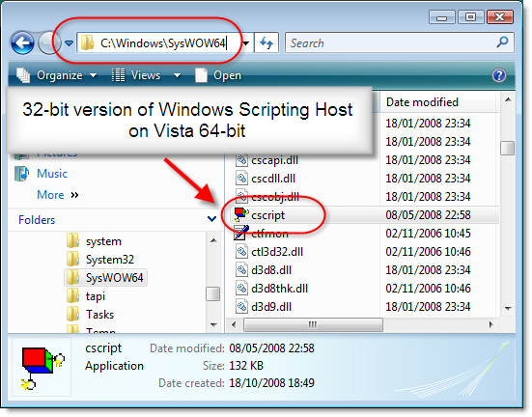Click the ctfmon pen application icon
The width and height of the screenshot is (532, 417).
point(241,233)
